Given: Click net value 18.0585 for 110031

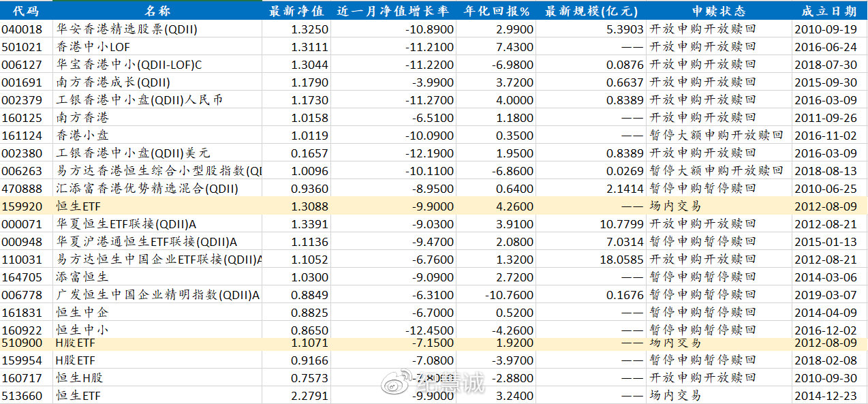Looking at the screenshot, I should coord(622,259).
